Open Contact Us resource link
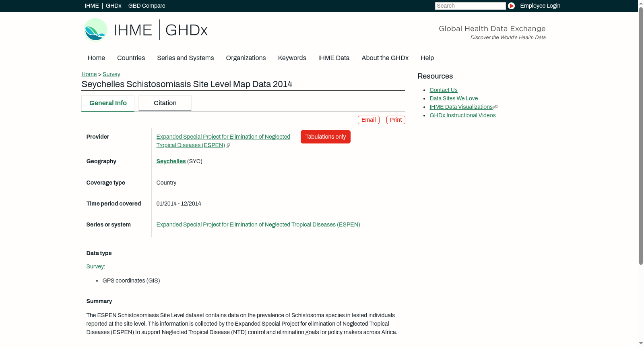This screenshot has height=347, width=644. [x=444, y=90]
